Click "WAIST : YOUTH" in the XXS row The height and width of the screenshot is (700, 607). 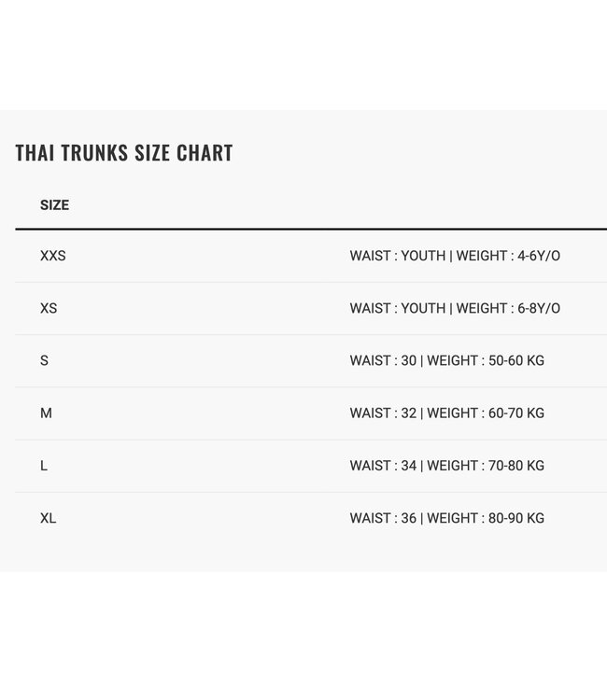pyautogui.click(x=398, y=256)
